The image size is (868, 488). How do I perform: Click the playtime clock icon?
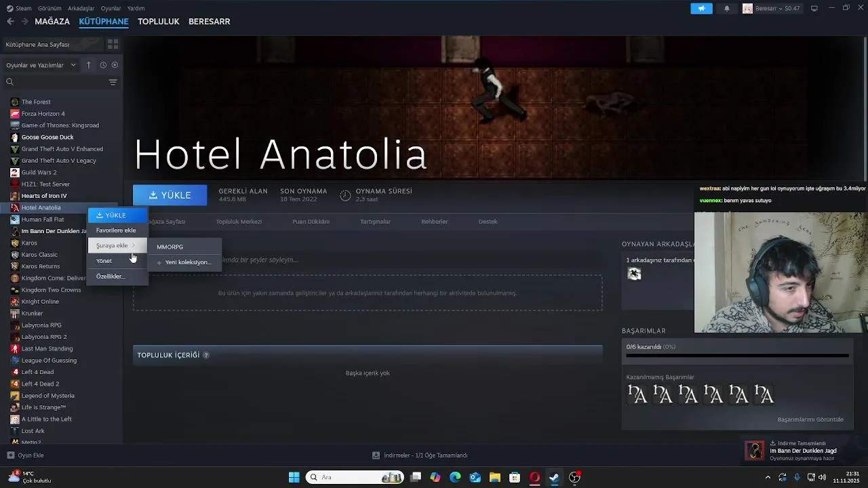(345, 195)
